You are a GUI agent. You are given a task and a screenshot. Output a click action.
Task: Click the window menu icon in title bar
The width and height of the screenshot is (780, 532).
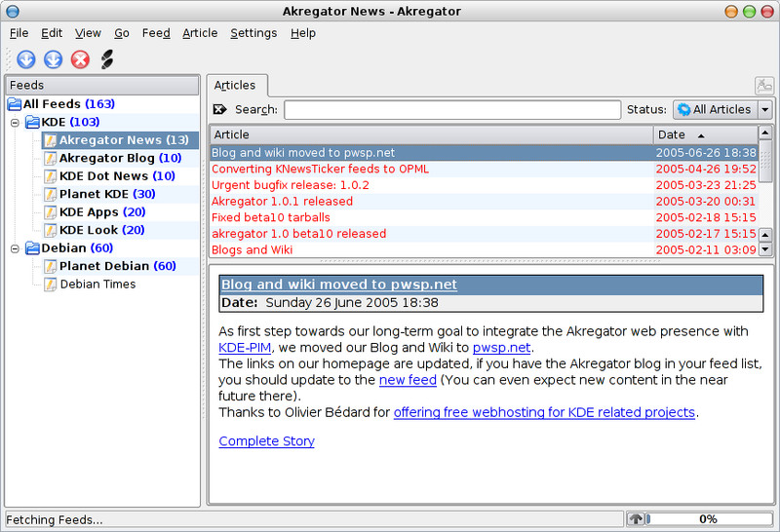coord(13,12)
